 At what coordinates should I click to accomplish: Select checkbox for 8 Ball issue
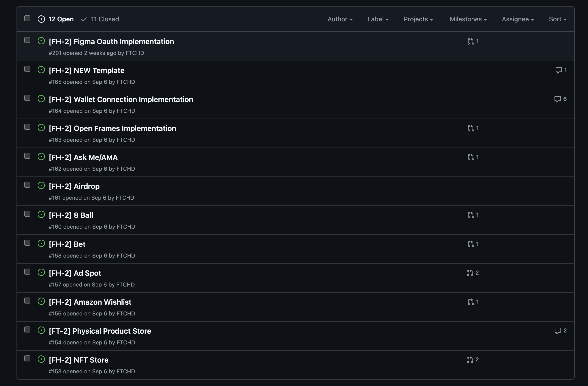tap(27, 214)
